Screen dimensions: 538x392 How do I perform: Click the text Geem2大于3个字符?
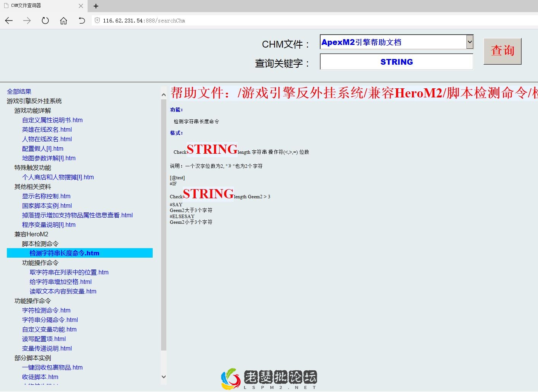[191, 210]
